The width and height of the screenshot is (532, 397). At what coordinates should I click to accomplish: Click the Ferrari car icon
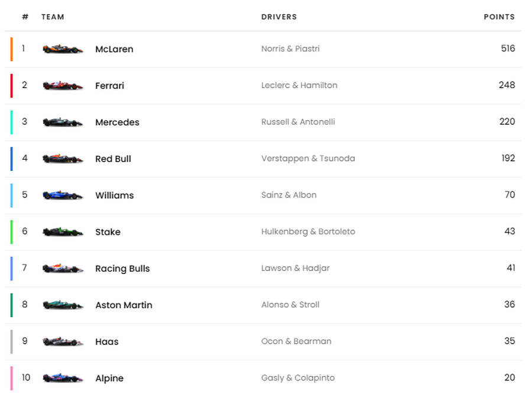(x=63, y=86)
